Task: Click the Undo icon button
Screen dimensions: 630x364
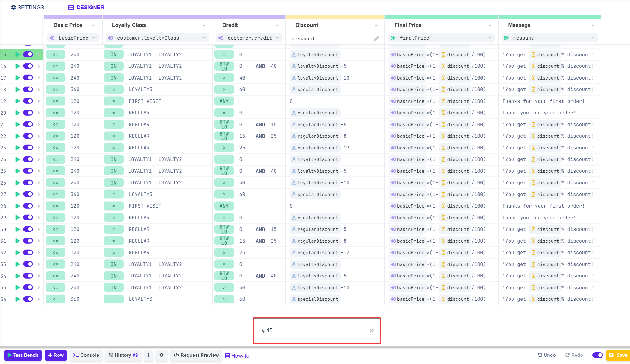Action: click(x=546, y=355)
